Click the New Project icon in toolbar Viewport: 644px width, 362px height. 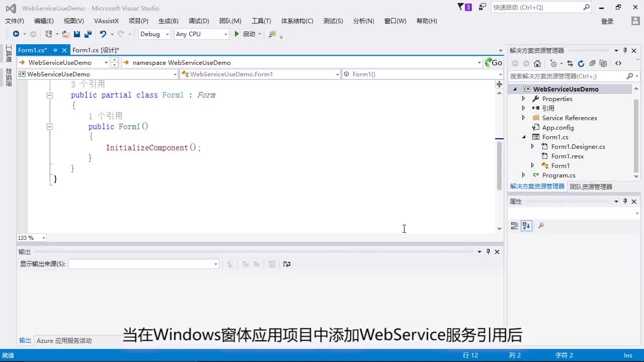pyautogui.click(x=49, y=34)
